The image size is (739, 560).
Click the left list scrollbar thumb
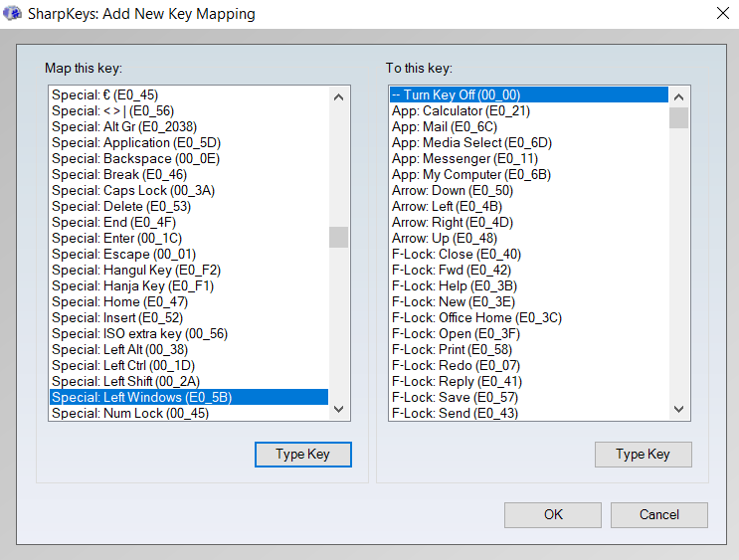338,237
